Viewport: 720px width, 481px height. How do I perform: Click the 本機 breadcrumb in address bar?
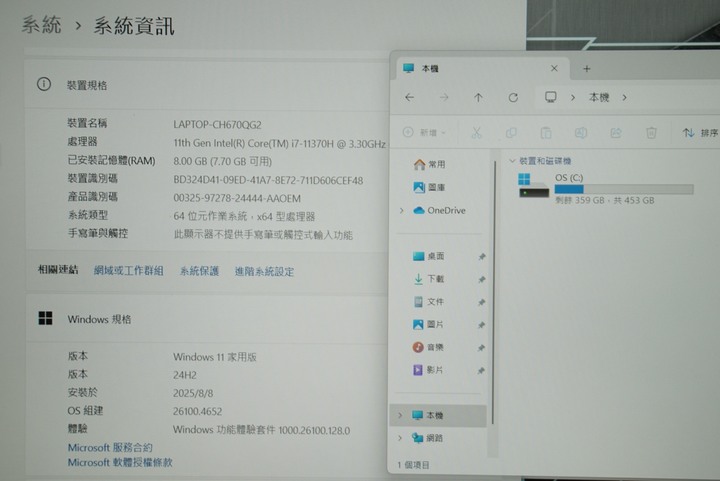pos(599,97)
